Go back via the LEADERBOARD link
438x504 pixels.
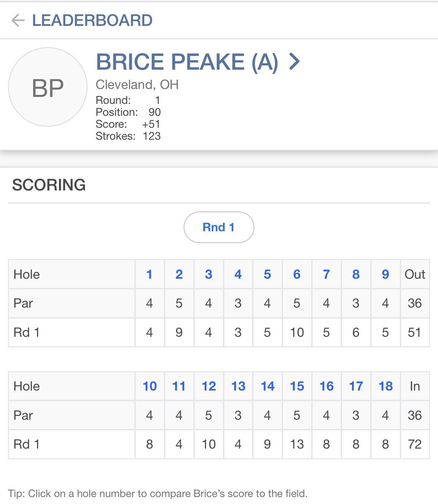point(92,20)
